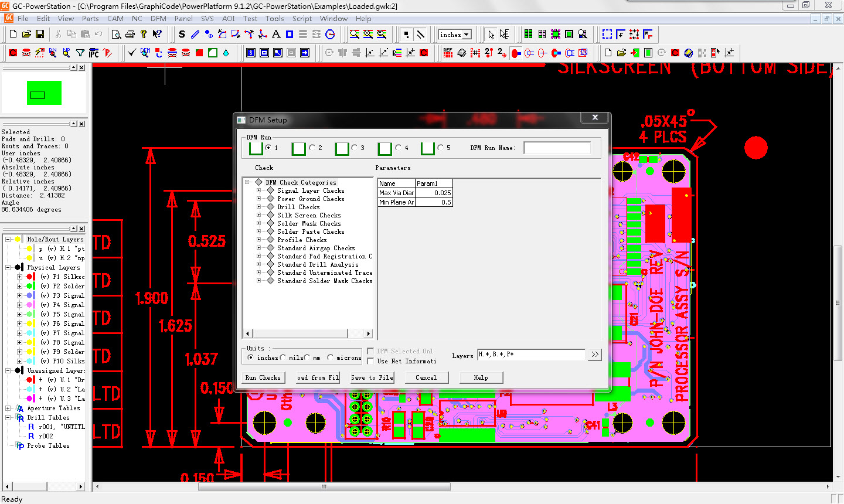Click the DFM Run Name input field

pos(557,148)
